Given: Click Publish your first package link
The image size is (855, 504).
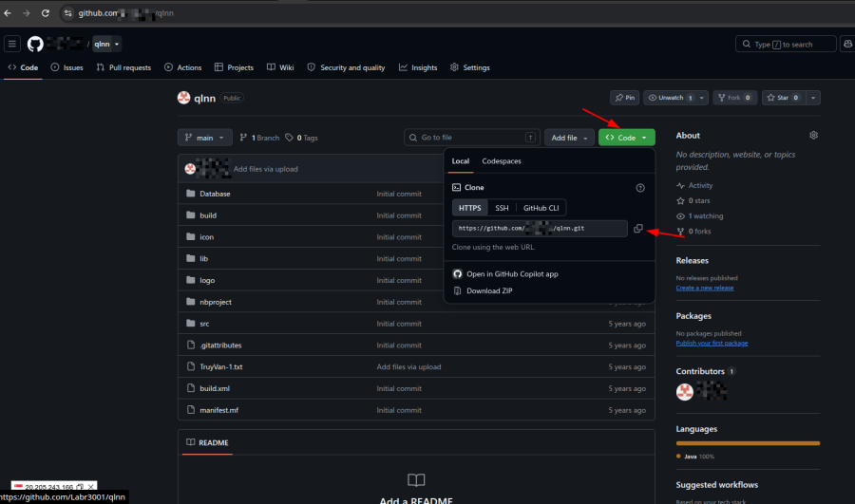Looking at the screenshot, I should click(712, 344).
